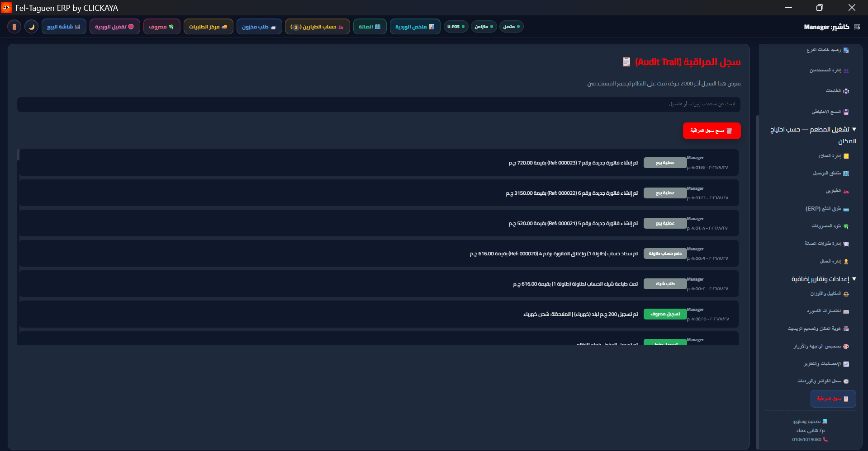868x451 pixels.
Task: Open سجل الفواتير والورديات invoices log
Action: pos(823,381)
